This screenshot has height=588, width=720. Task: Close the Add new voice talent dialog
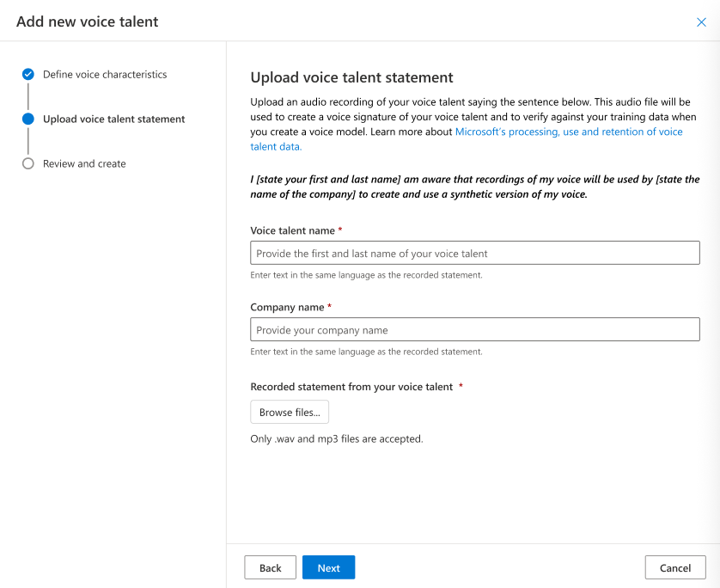[x=701, y=22]
